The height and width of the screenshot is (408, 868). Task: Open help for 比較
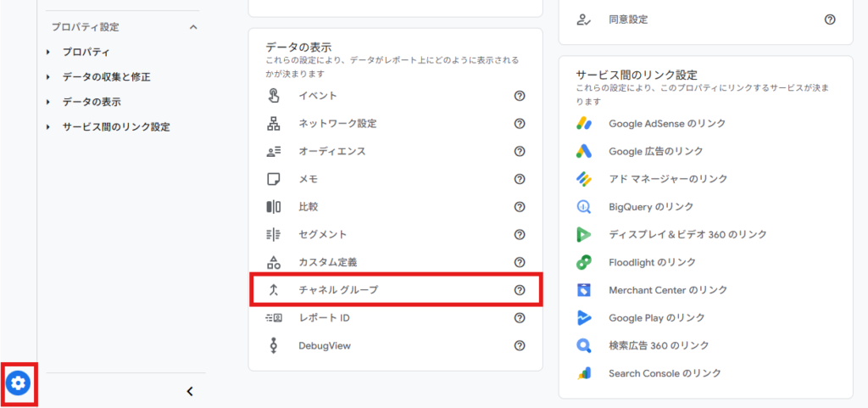coord(520,206)
